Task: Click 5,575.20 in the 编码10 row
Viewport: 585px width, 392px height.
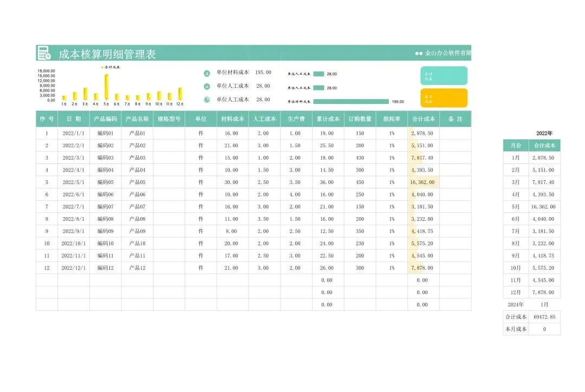Action: click(422, 244)
